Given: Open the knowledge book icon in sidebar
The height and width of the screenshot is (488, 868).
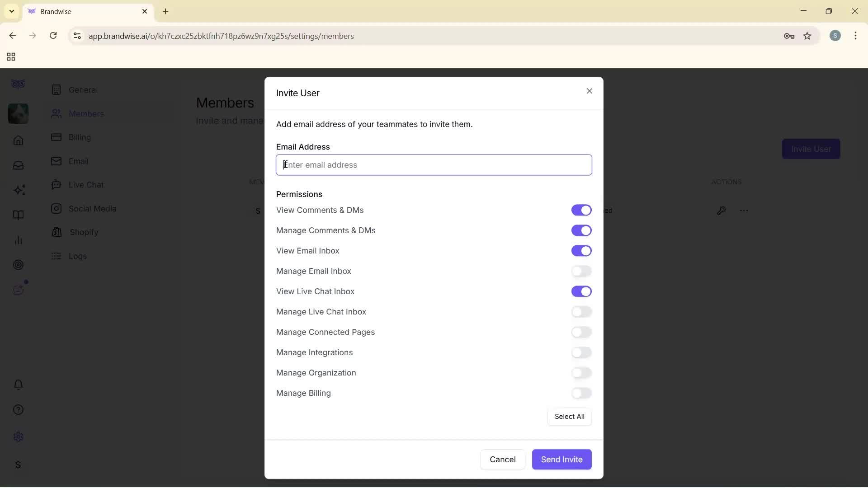Looking at the screenshot, I should (18, 215).
